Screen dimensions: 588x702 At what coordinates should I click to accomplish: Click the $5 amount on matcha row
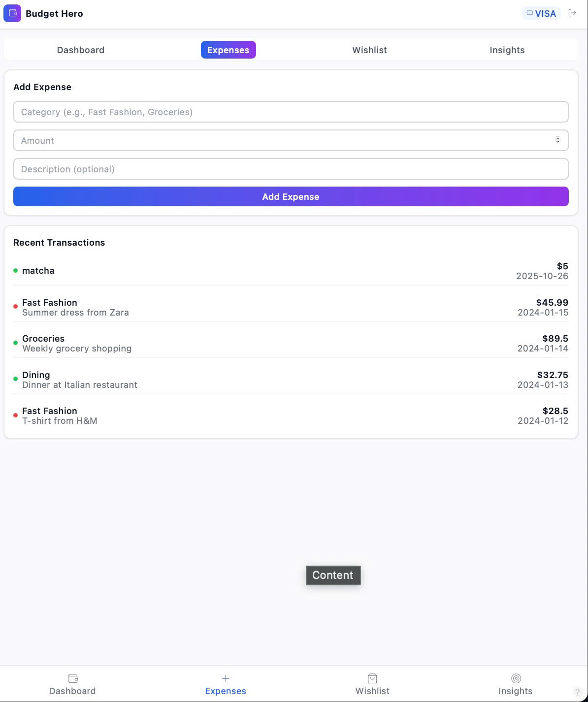pos(562,266)
